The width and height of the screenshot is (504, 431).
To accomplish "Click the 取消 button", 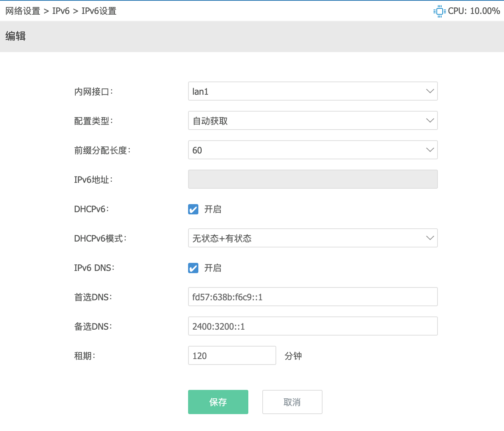I will pyautogui.click(x=292, y=402).
